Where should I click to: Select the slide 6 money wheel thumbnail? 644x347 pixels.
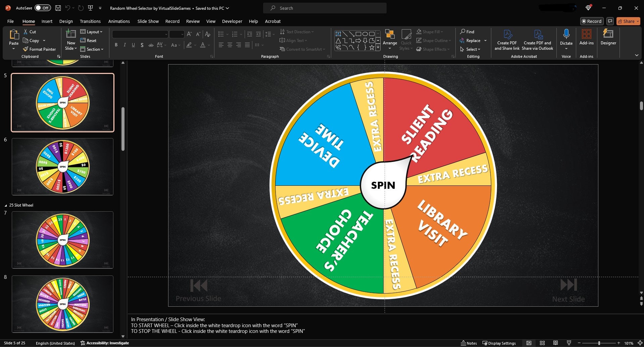tap(62, 166)
